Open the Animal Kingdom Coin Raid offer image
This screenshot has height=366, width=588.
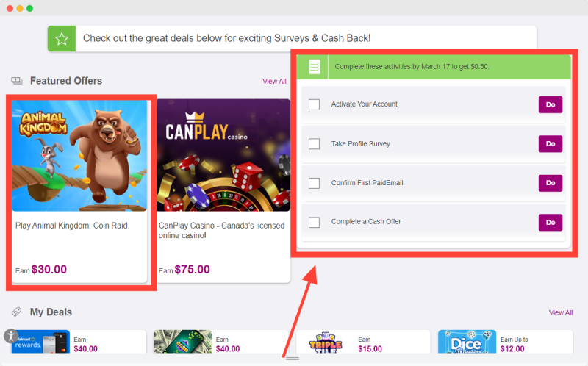tap(79, 156)
